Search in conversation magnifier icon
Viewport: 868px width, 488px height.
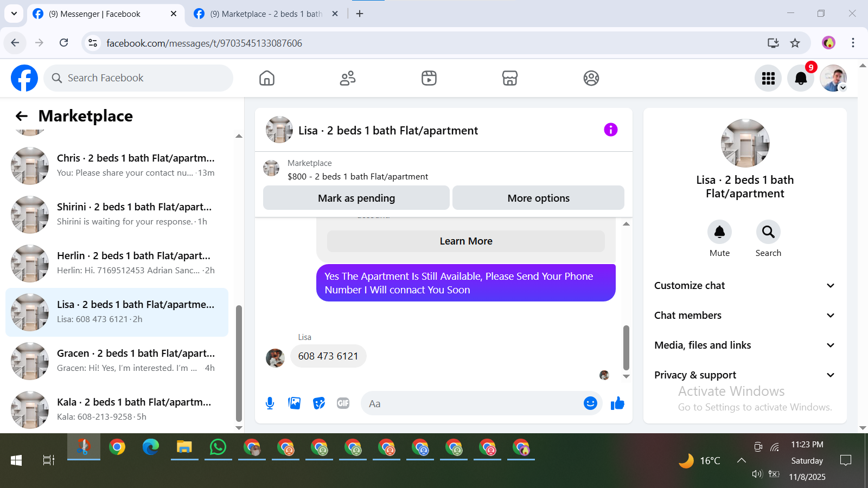[768, 232]
